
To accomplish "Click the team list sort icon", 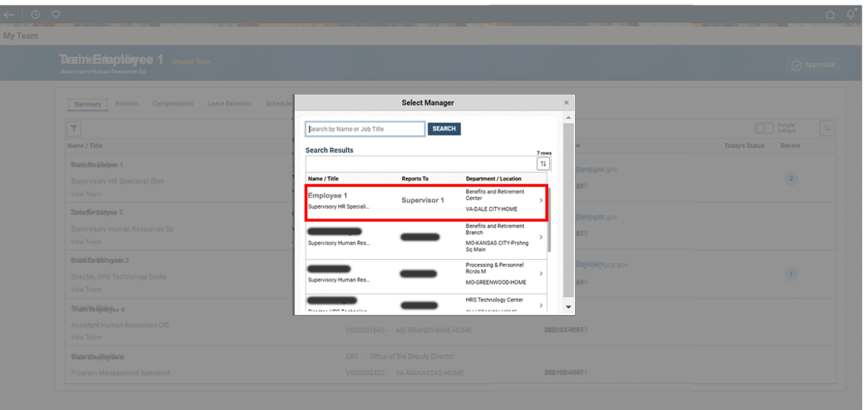I will [827, 128].
